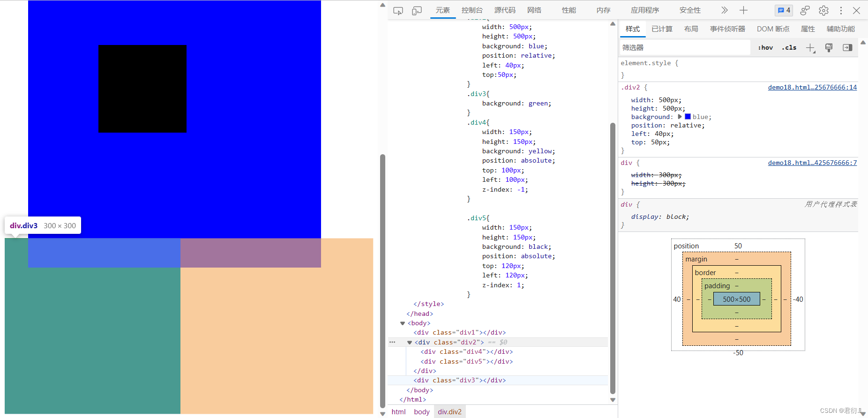Select the div class div1 node
The height and width of the screenshot is (418, 868).
pyautogui.click(x=459, y=333)
